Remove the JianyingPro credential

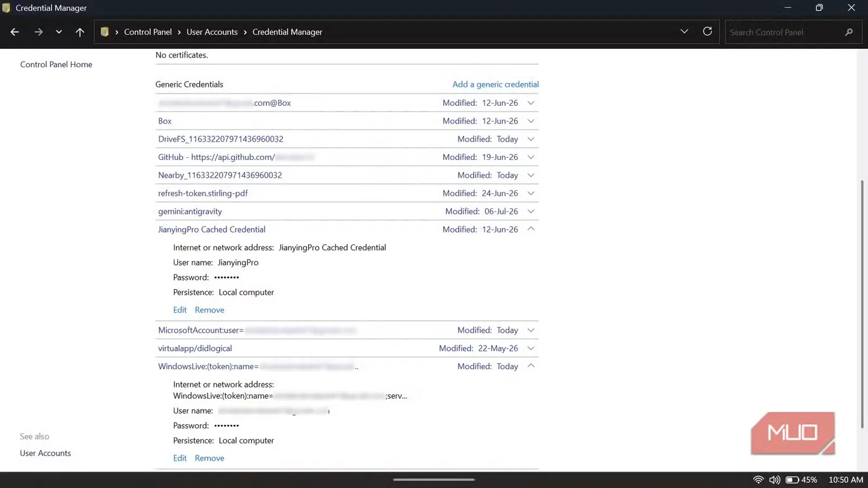point(209,310)
